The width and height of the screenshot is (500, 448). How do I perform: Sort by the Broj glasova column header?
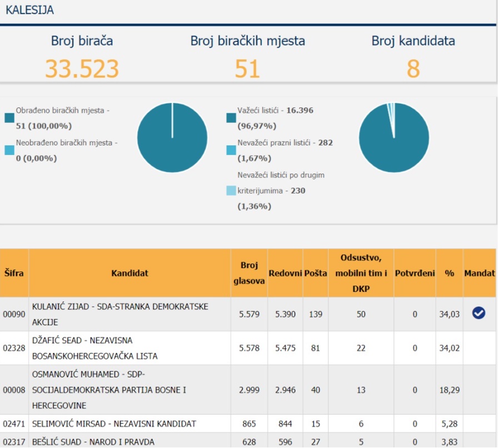249,273
